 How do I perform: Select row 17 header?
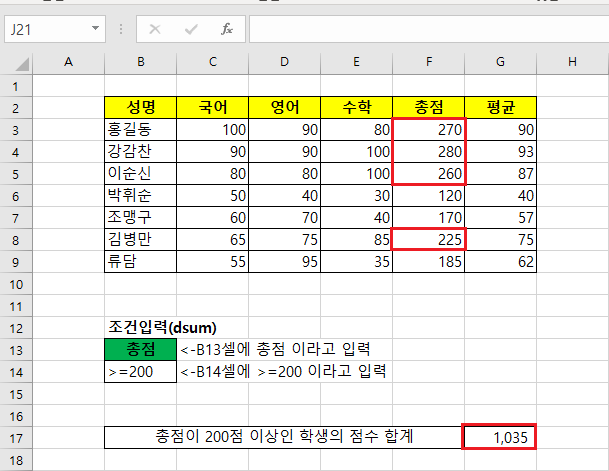pos(16,438)
